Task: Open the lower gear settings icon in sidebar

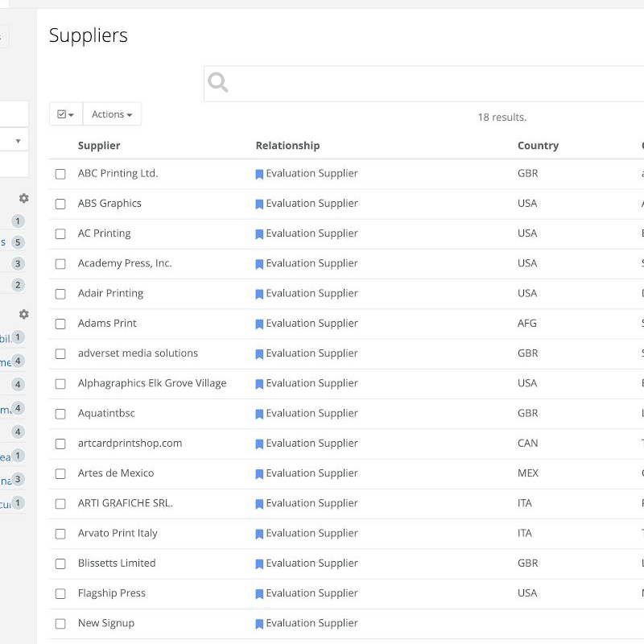Action: point(24,314)
